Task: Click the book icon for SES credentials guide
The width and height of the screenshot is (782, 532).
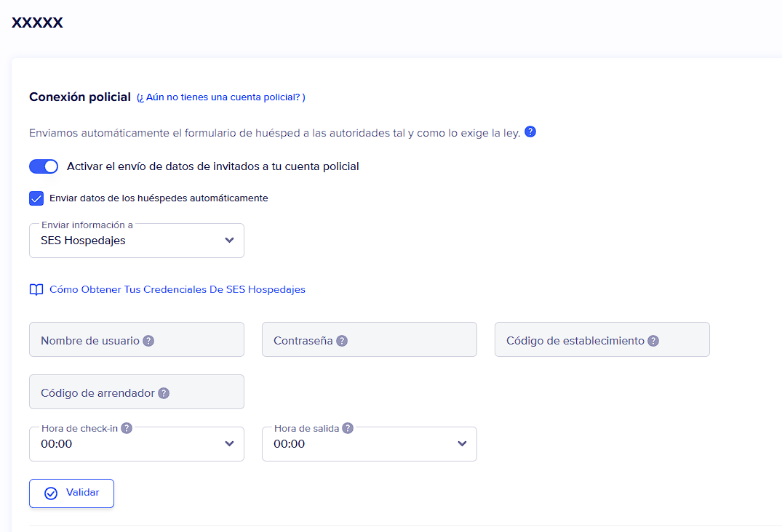Action: point(36,290)
